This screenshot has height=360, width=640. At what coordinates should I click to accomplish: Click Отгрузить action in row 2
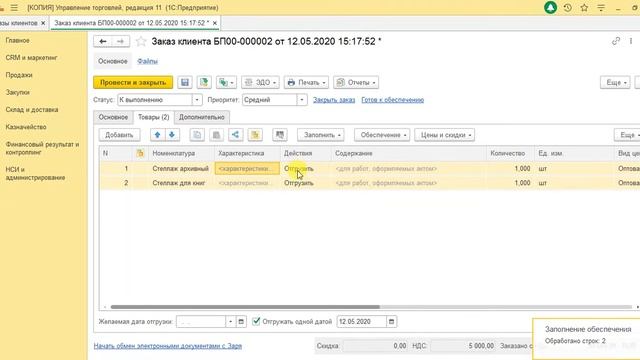[x=299, y=183]
